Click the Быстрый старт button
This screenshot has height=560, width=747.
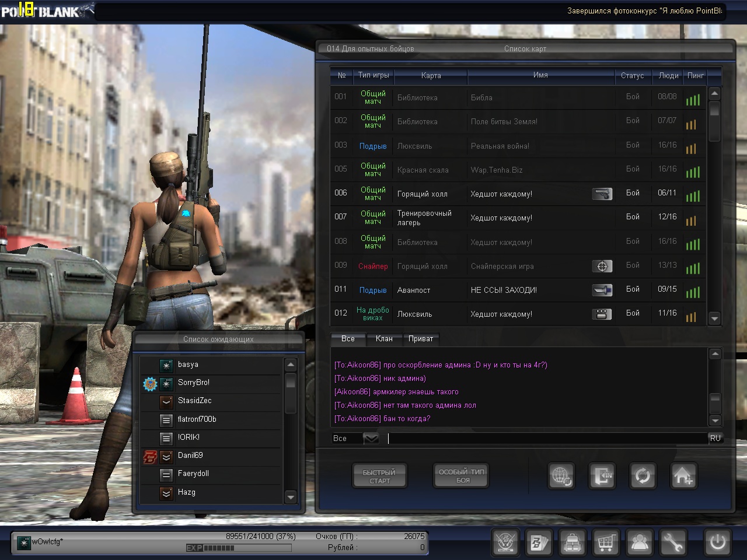[x=379, y=476]
